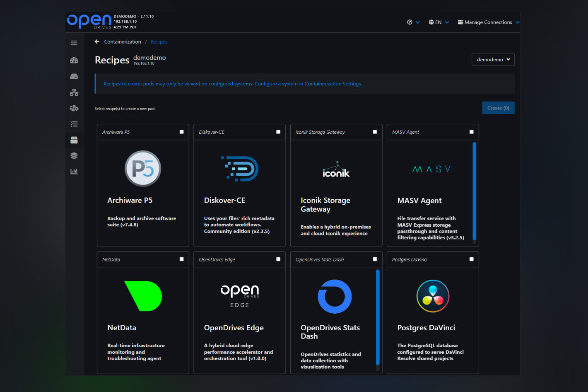Click the DaVinci Resolve logo

pos(433,296)
